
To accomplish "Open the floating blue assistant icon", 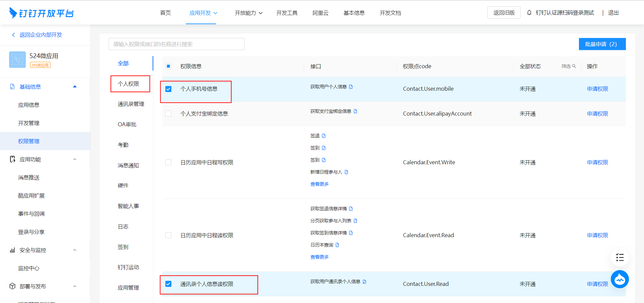I will click(620, 279).
